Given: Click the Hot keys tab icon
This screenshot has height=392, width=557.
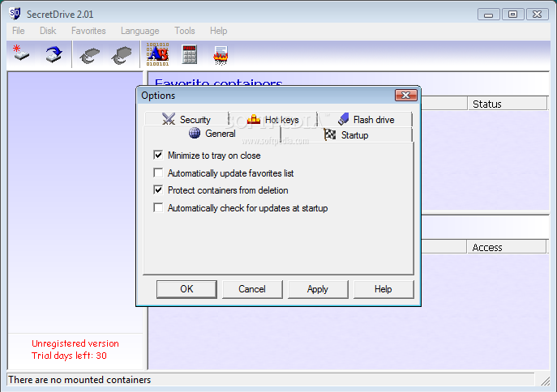Looking at the screenshot, I should (253, 119).
